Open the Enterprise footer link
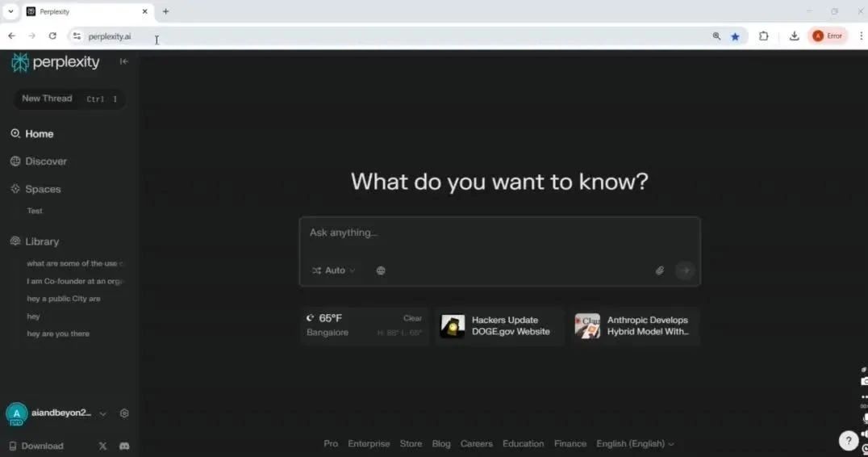Viewport: 868px width, 457px height. (x=369, y=444)
